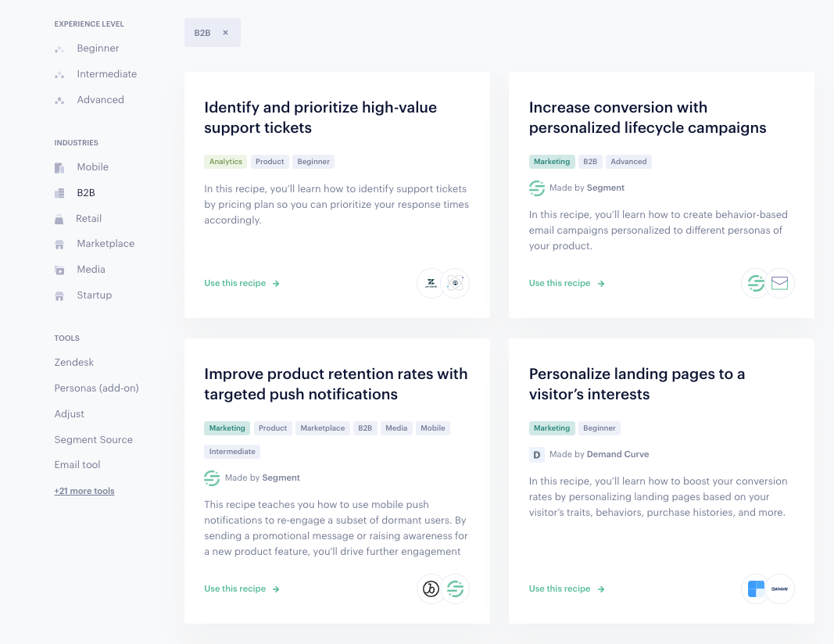The width and height of the screenshot is (834, 644).
Task: Click the Beginner experience level icon
Action: click(59, 49)
